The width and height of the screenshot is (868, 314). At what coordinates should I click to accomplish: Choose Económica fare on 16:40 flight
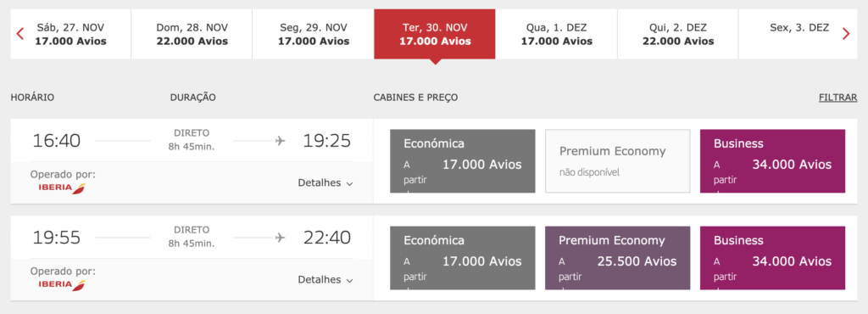point(463,161)
